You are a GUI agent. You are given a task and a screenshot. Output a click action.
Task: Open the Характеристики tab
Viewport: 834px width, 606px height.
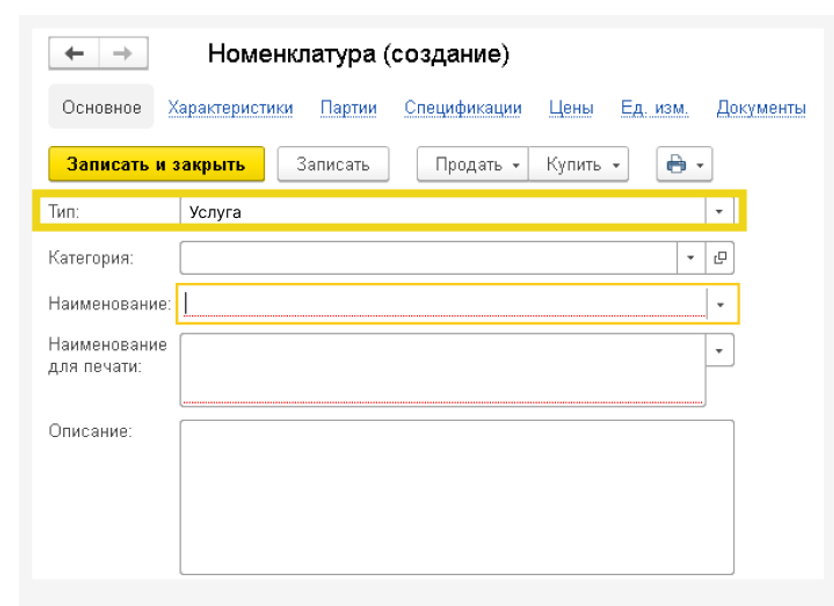[231, 108]
